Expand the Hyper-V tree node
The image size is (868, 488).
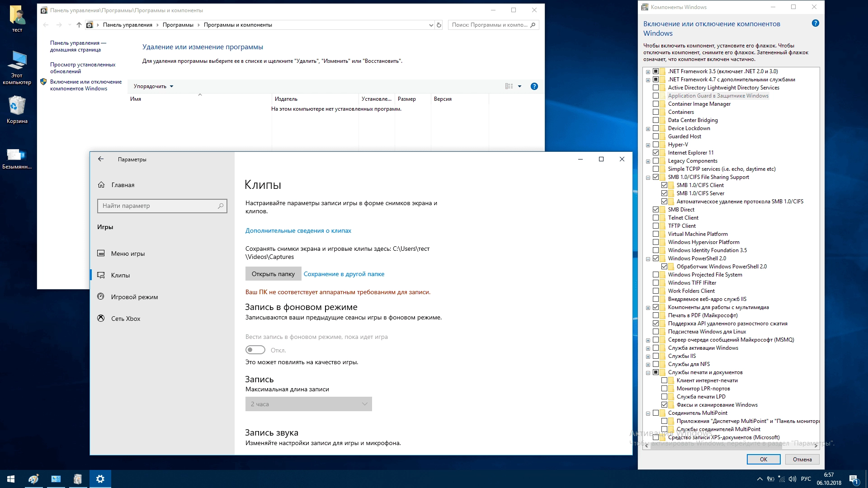648,145
